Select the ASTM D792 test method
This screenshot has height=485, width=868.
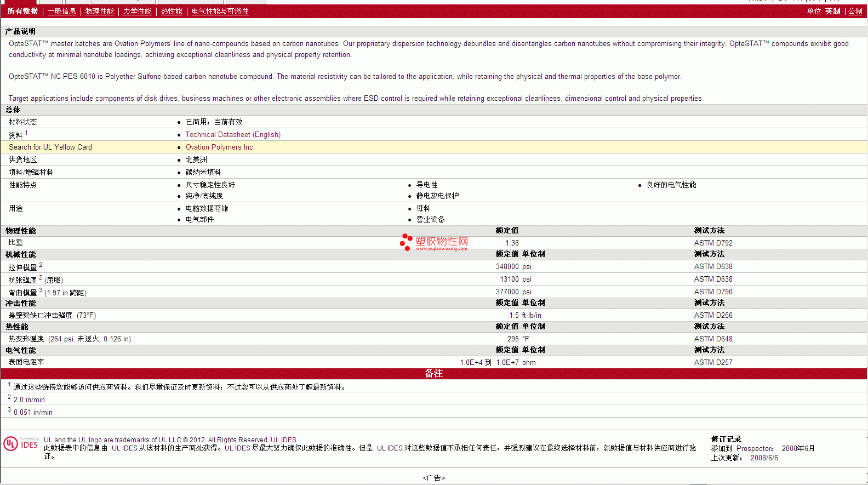point(713,243)
